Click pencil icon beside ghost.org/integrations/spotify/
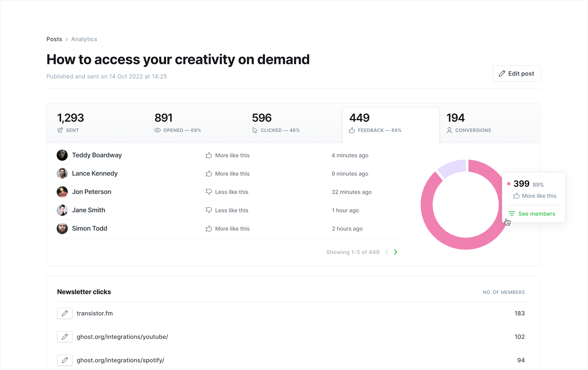Screen dimensions: 588x370 [x=65, y=360]
